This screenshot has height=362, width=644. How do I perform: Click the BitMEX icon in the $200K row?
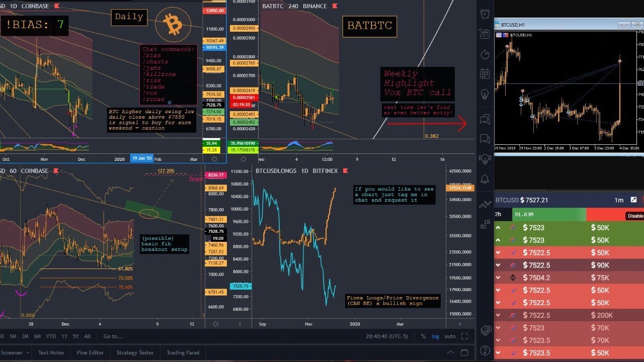coord(514,315)
